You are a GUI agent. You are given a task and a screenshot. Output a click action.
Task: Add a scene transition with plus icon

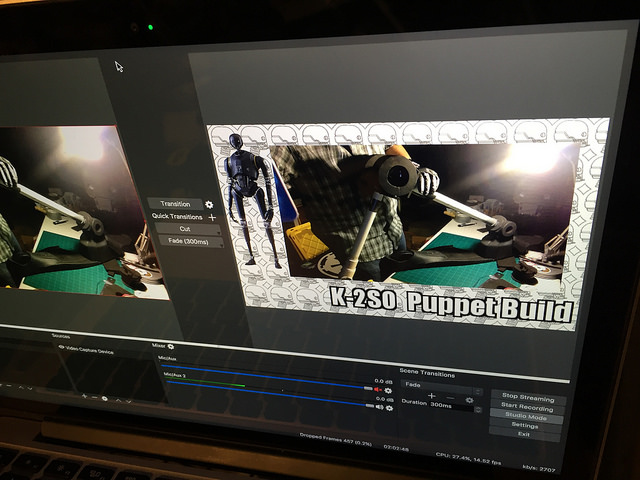tap(431, 396)
